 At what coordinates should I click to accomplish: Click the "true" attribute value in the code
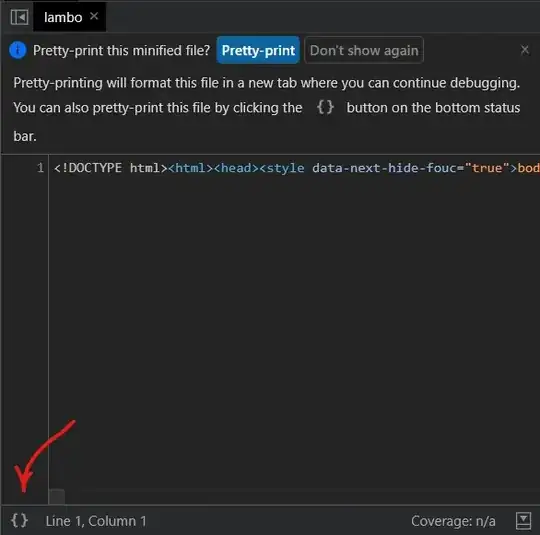(487, 168)
